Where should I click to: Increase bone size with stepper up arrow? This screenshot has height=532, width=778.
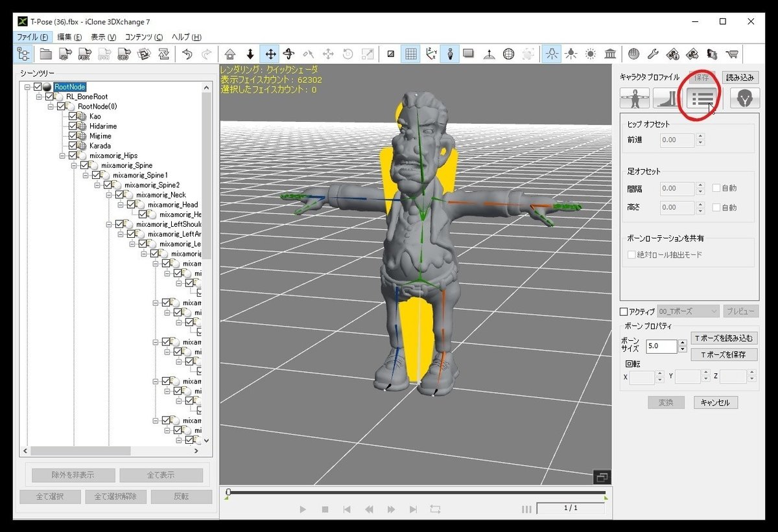coord(682,343)
